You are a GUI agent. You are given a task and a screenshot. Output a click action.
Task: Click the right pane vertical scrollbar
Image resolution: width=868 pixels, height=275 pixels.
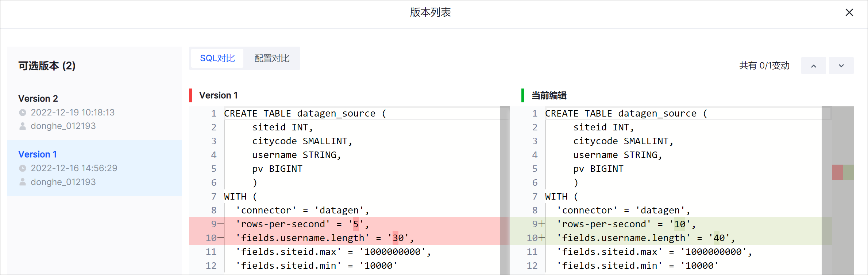coord(827,190)
